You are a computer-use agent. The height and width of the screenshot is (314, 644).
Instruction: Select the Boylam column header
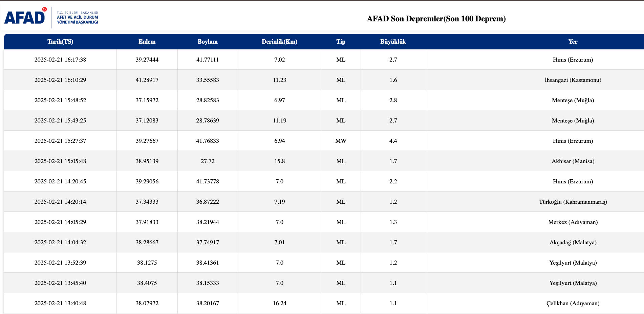pyautogui.click(x=208, y=42)
